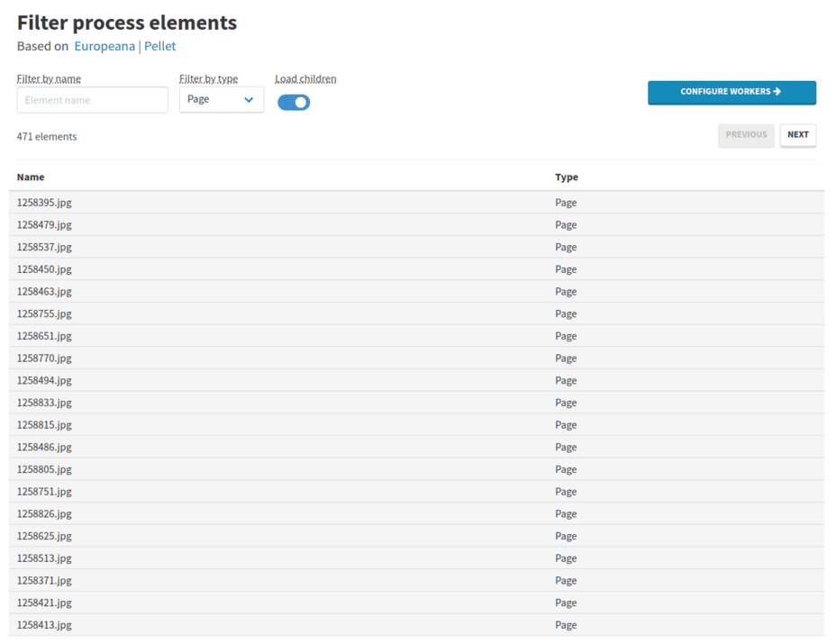Select row 1258833.jpg

(x=416, y=403)
